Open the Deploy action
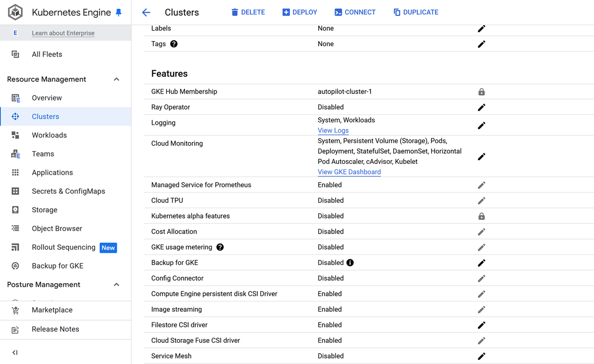Screen dimensions: 594x364 (x=300, y=13)
